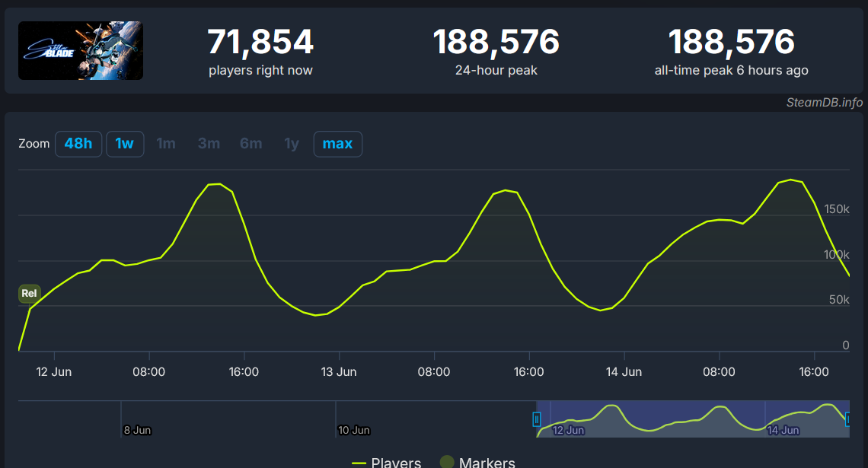This screenshot has height=468, width=868.
Task: Set chart zoom to 1w
Action: pyautogui.click(x=125, y=144)
